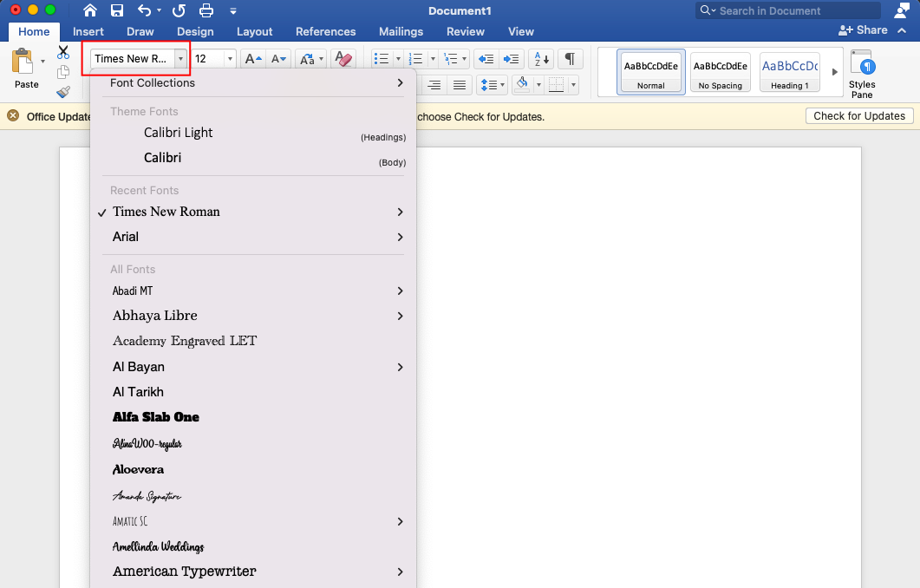Open Customize Quick Access Toolbar arrow
The width and height of the screenshot is (920, 588).
pyautogui.click(x=233, y=11)
